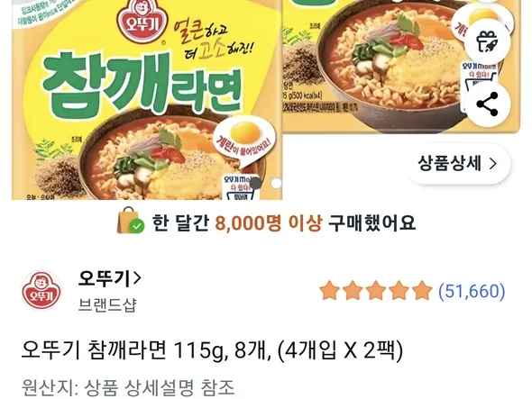This screenshot has height=399, width=532.
Task: Tap the main 참깨라면 product image
Action: (x=147, y=100)
